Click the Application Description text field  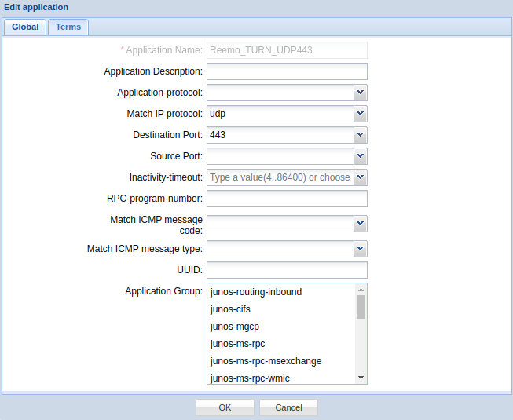[x=287, y=71]
